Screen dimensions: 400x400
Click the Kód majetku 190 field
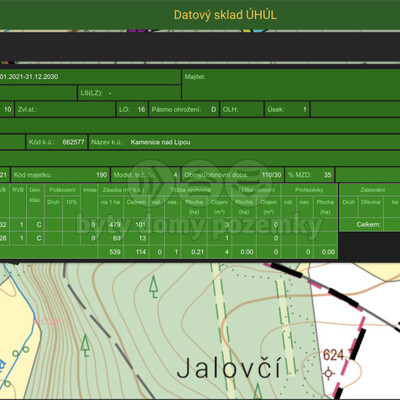(60, 175)
